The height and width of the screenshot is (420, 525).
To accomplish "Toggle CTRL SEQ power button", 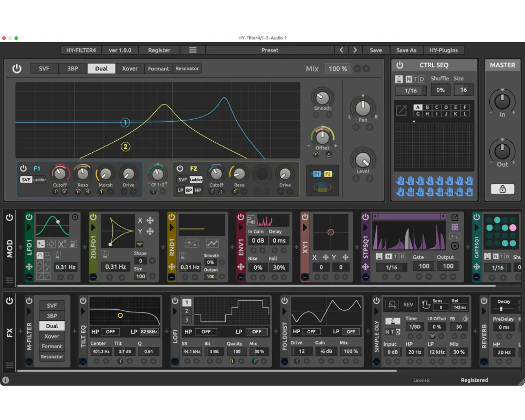I will coord(400,65).
